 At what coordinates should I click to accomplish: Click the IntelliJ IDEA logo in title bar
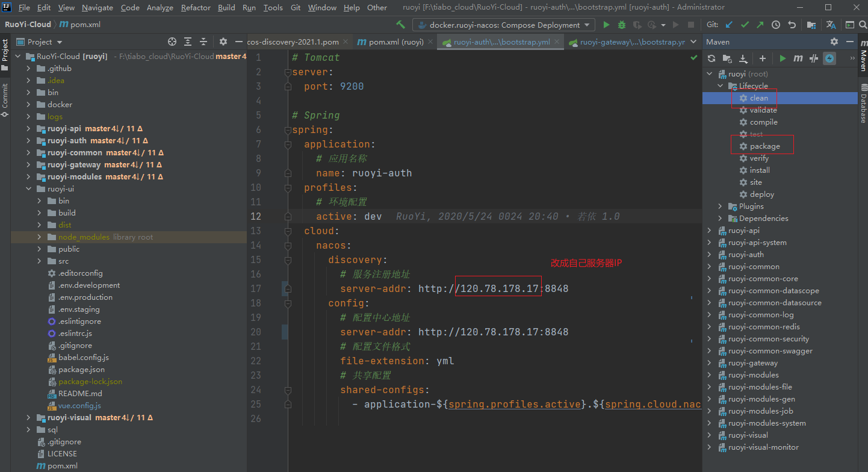[7, 7]
